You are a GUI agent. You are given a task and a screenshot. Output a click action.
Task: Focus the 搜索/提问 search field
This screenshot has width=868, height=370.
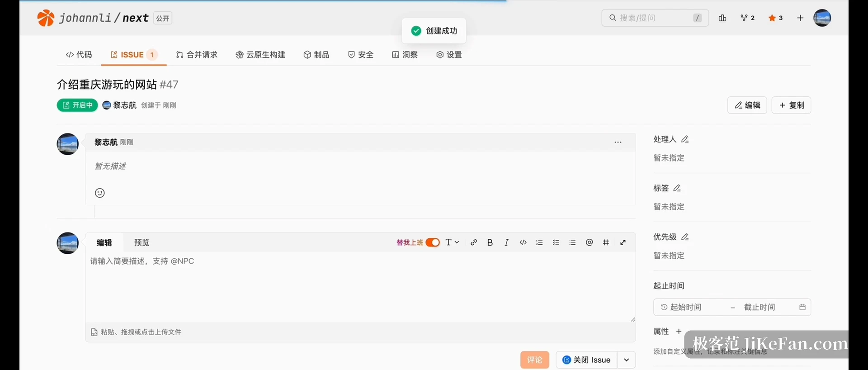(655, 18)
